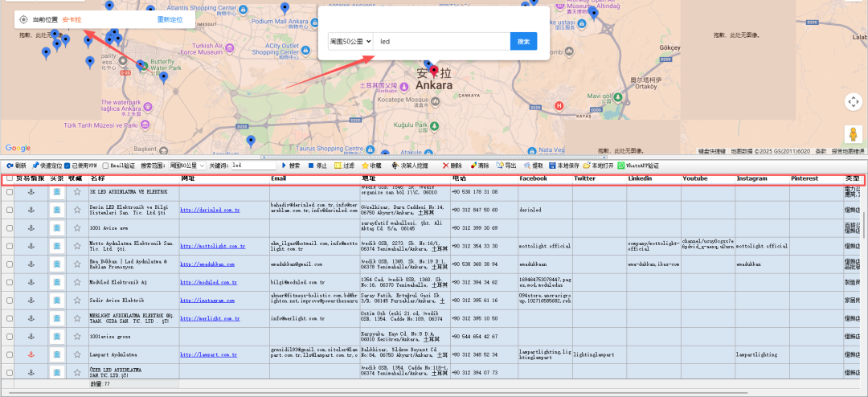
Task: Click the red 删除 delete icon
Action: pyautogui.click(x=445, y=166)
